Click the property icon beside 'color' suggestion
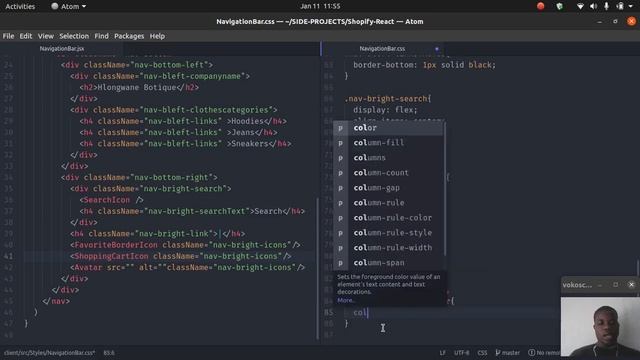 click(x=340, y=128)
